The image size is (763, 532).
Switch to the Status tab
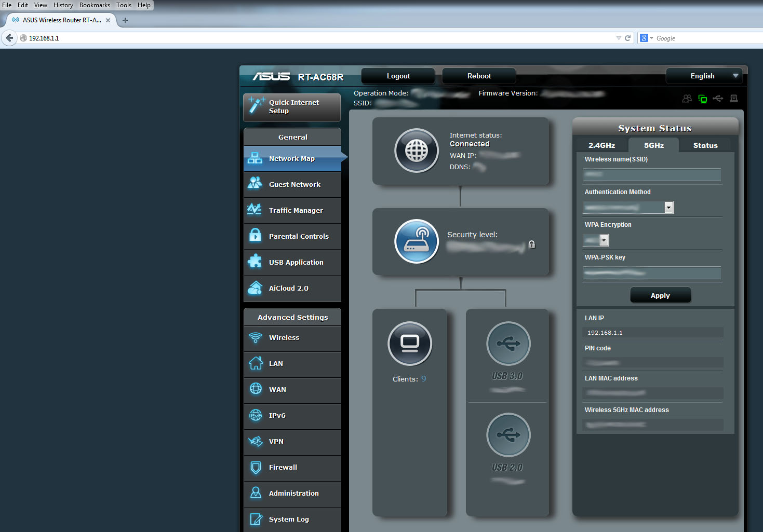click(705, 145)
